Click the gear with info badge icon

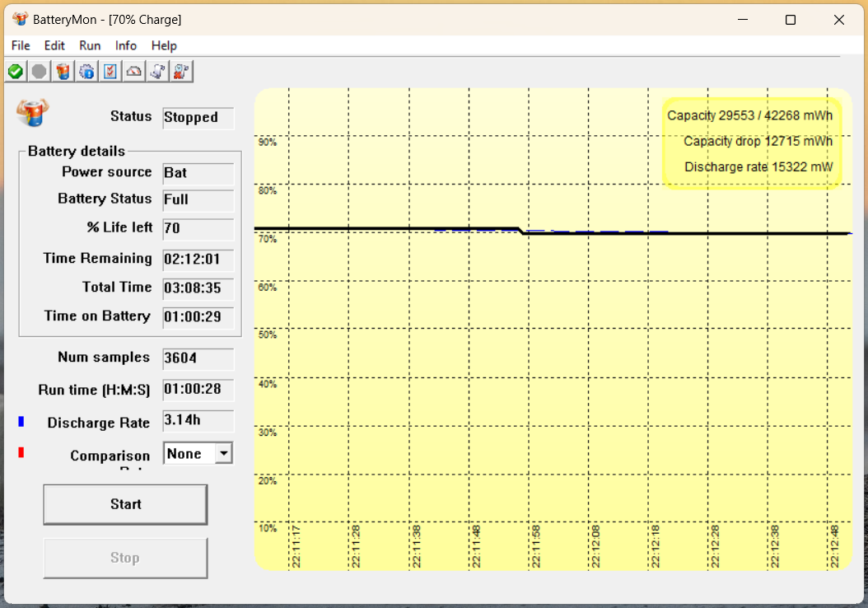86,72
